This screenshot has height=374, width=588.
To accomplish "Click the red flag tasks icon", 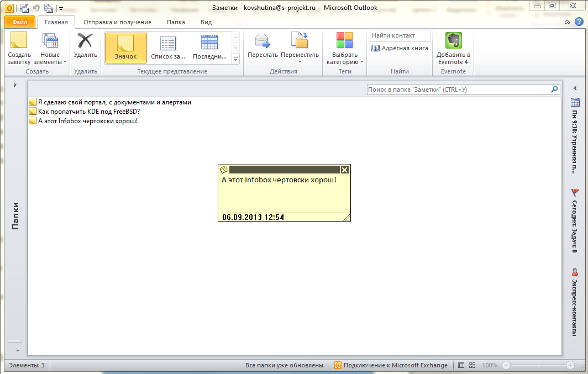I will [575, 193].
